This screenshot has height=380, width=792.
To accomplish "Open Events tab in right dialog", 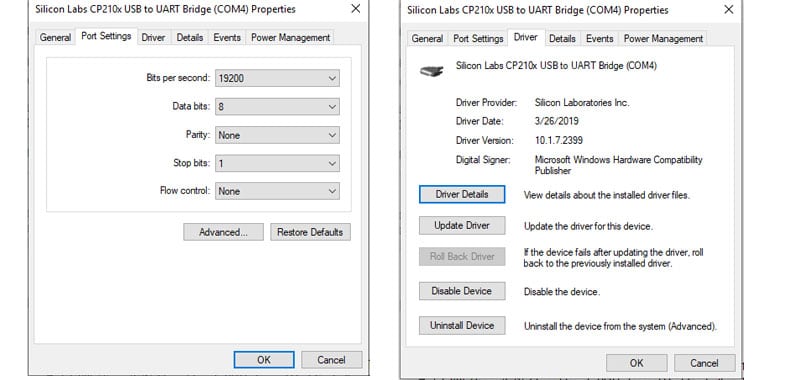I will click(x=600, y=38).
